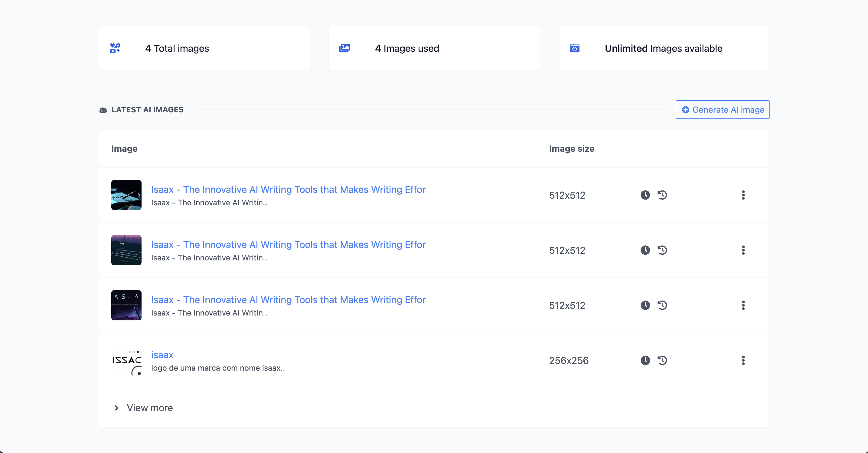Click the camera icon next to Unlimited Images
This screenshot has width=868, height=453.
575,48
